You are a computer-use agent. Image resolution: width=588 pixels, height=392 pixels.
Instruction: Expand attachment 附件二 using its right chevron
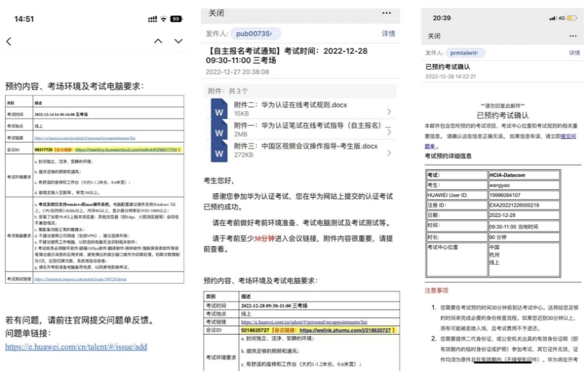388,110
